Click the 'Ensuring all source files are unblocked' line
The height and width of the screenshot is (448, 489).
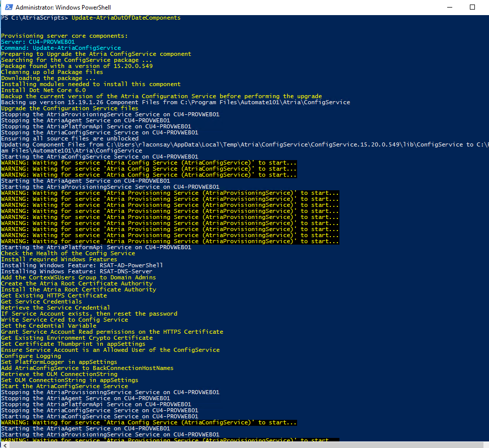(x=69, y=138)
